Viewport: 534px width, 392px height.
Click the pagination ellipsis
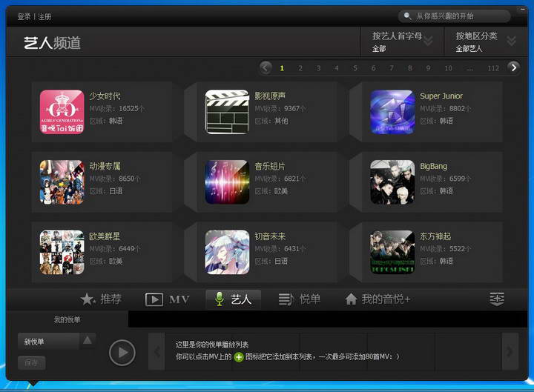tap(470, 68)
